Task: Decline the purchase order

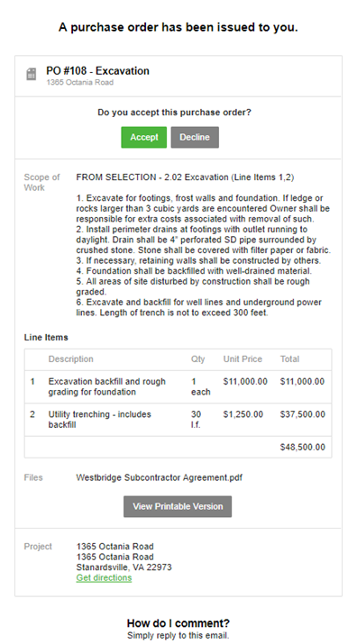Action: coord(195,137)
